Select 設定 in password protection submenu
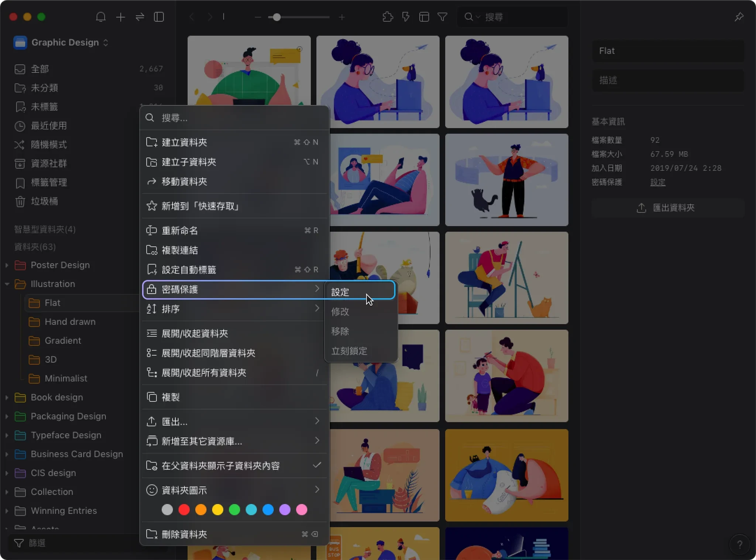 [x=360, y=292]
